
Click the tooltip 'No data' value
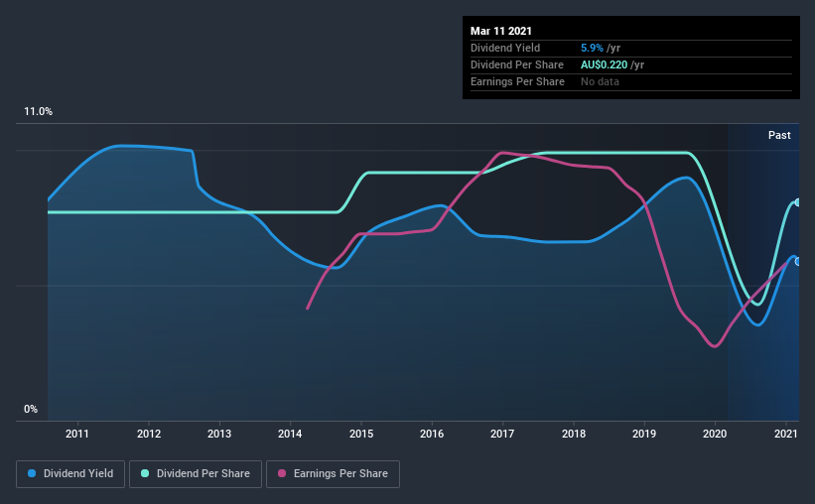pos(600,81)
